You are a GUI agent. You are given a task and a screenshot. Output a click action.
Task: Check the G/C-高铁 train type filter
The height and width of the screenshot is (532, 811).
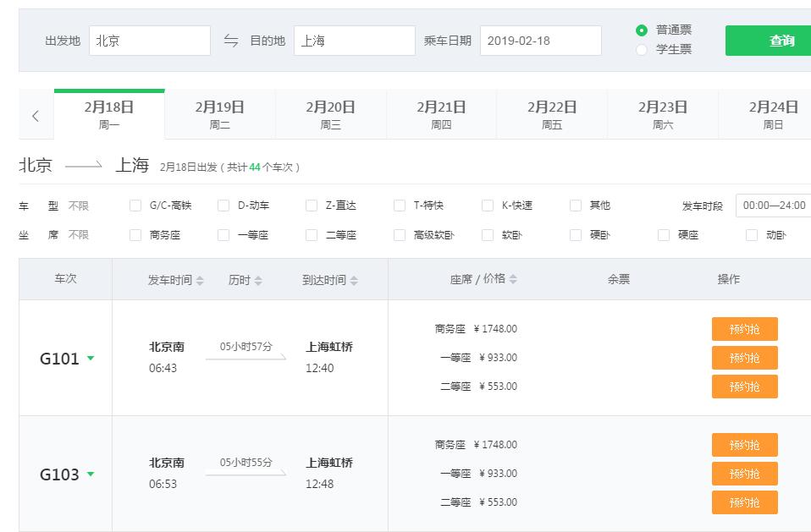135,206
